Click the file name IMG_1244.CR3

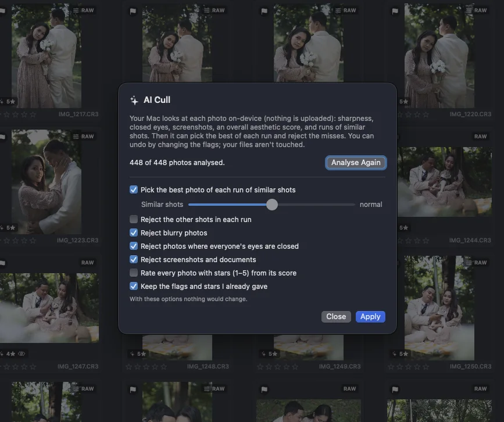470,240
